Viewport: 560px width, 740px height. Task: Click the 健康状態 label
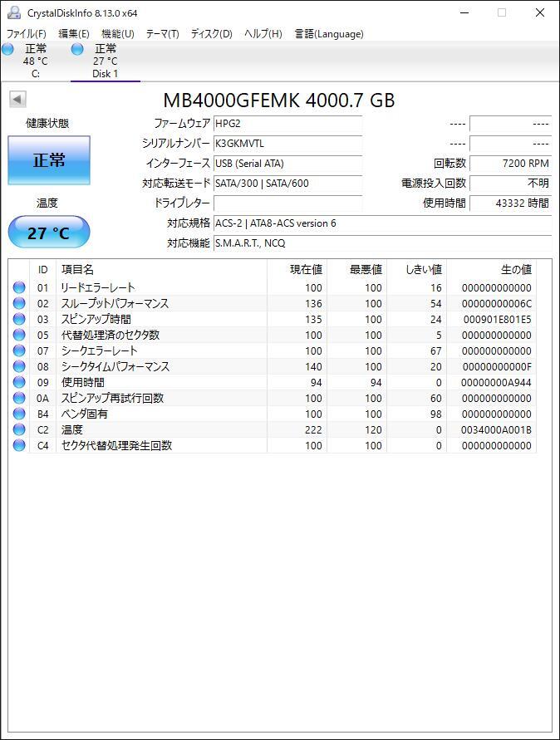click(x=47, y=124)
